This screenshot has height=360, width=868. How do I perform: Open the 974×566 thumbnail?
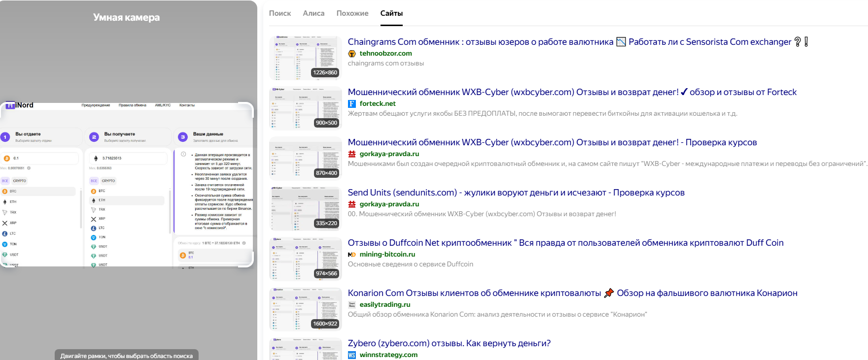click(306, 259)
